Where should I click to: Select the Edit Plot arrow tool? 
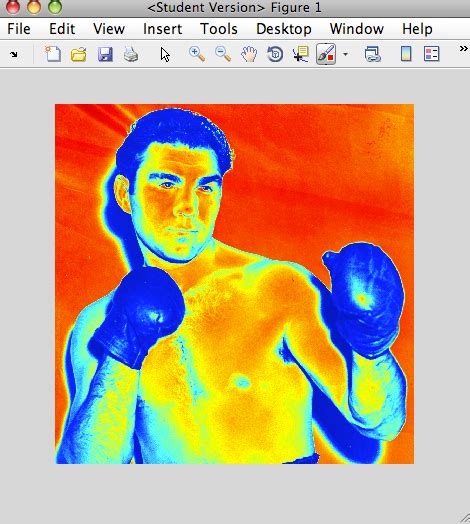pos(165,54)
